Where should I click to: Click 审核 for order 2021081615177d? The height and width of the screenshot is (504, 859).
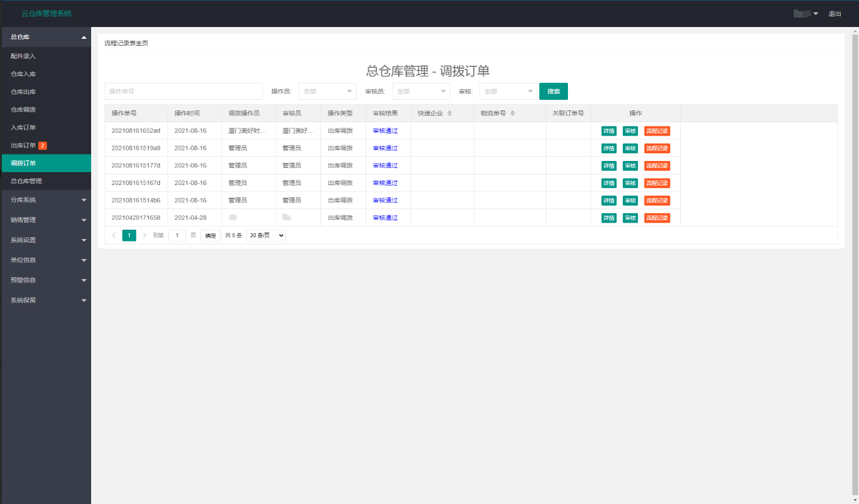630,166
